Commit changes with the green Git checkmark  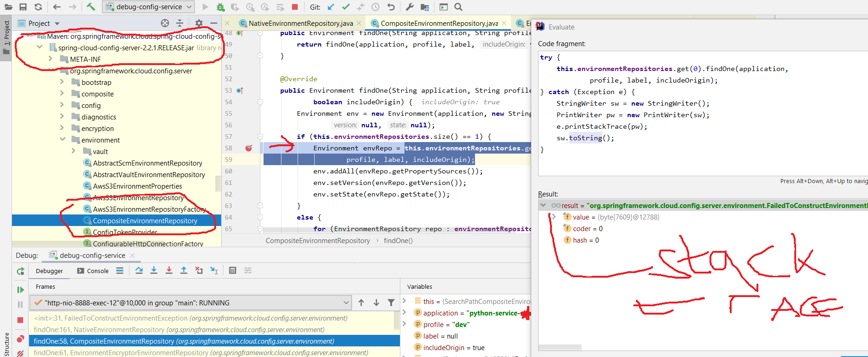tap(346, 7)
